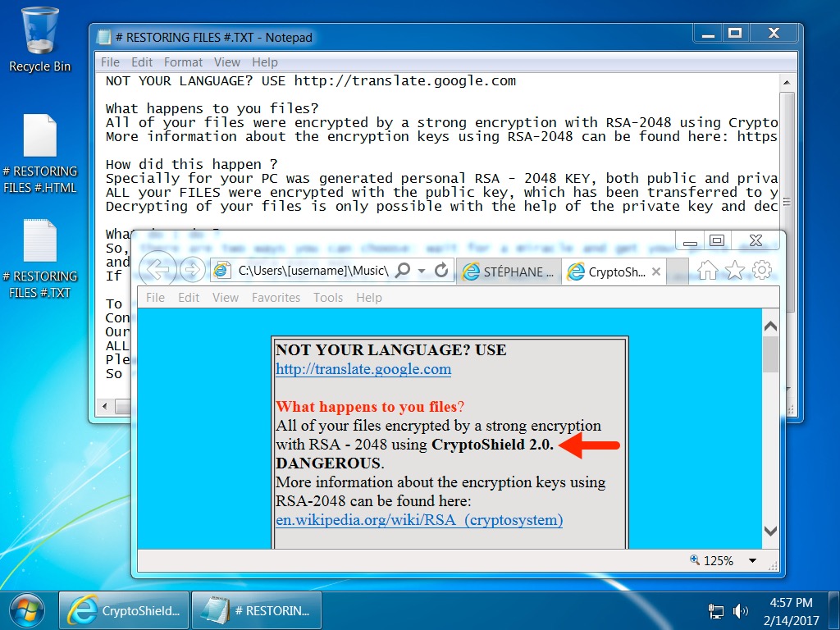This screenshot has height=630, width=840.
Task: Click the Windows Start orb
Action: [x=26, y=610]
